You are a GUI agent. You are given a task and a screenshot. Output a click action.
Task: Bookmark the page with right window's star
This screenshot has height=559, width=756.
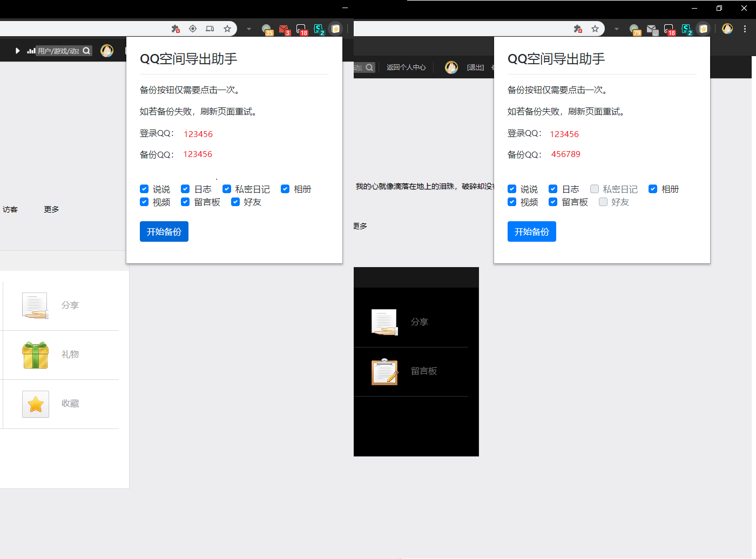(x=595, y=29)
